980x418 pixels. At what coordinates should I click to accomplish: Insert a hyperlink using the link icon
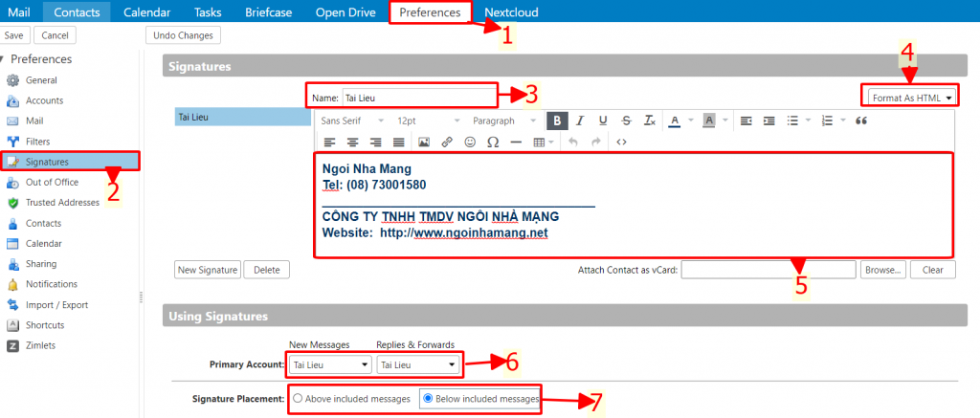(447, 142)
